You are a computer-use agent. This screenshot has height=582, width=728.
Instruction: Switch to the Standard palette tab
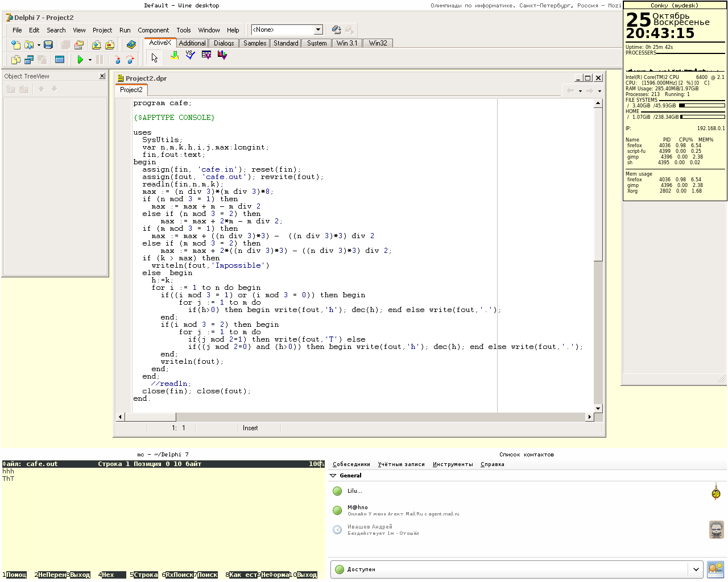pos(286,43)
